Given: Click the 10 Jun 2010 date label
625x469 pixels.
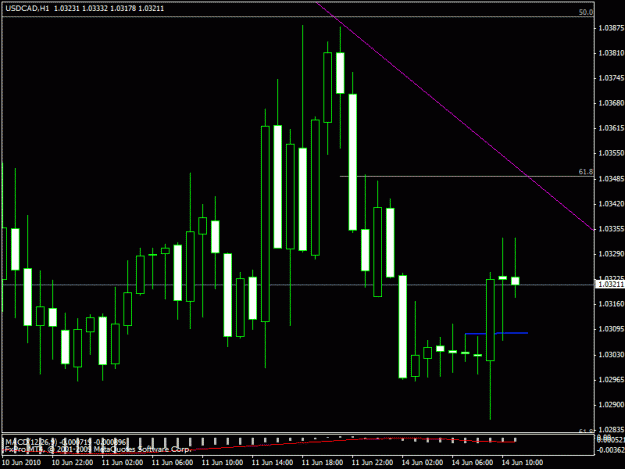Looking at the screenshot, I should point(22,462).
